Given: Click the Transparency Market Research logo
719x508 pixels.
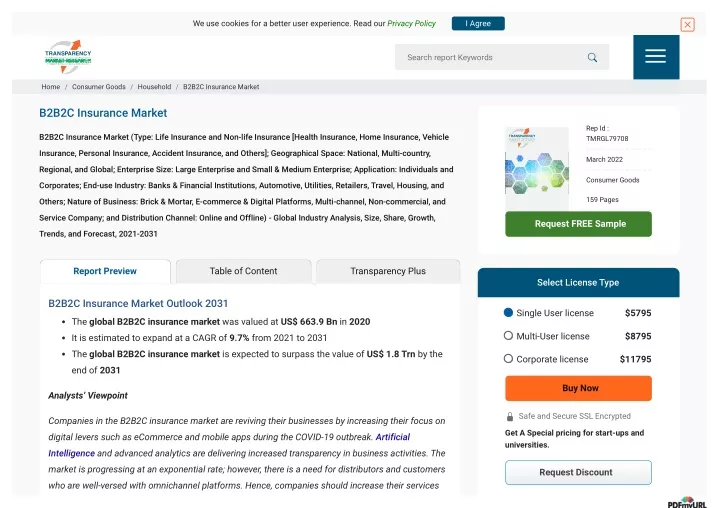Looking at the screenshot, I should [x=68, y=57].
